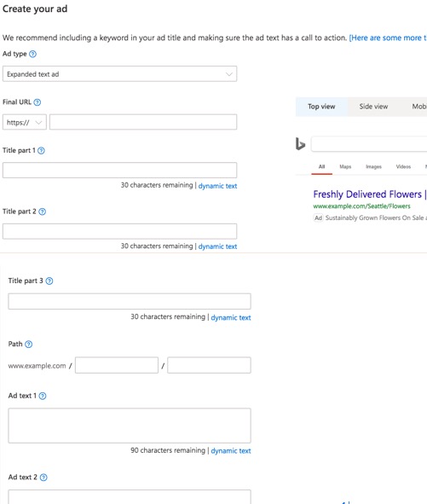Open help icon beside Ad text 1
The height and width of the screenshot is (504, 427).
tap(43, 396)
